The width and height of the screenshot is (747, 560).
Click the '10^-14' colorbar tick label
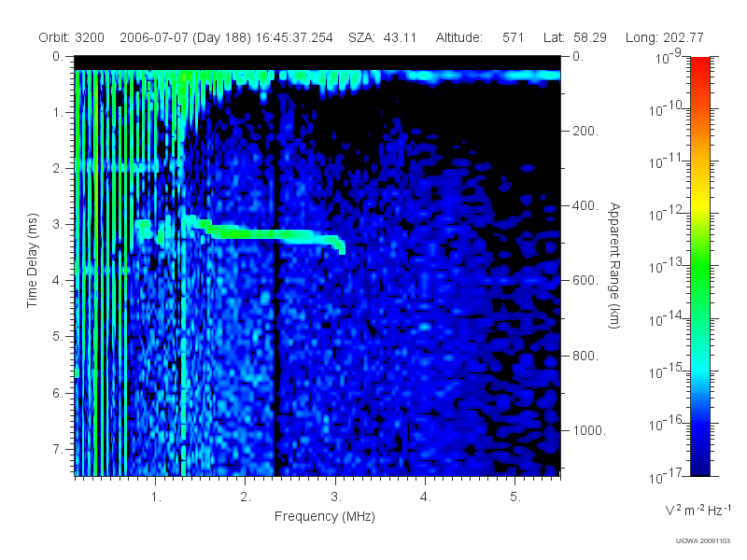pos(668,318)
